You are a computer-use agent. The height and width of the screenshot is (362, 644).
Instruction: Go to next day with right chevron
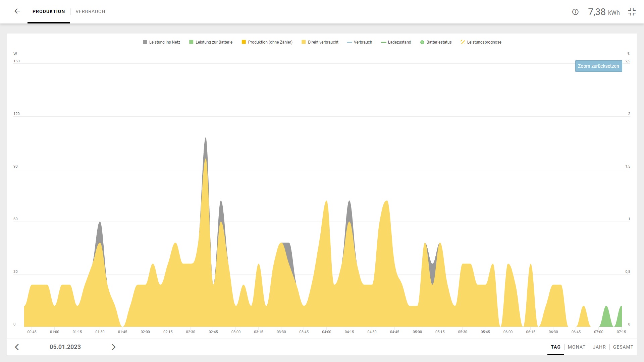[x=113, y=347]
